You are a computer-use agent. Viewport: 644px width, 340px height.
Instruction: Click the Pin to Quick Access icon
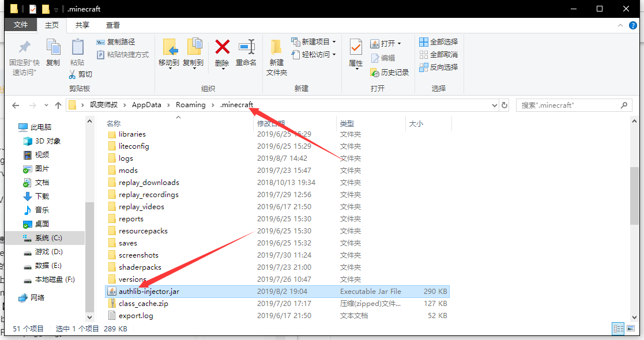(24, 48)
